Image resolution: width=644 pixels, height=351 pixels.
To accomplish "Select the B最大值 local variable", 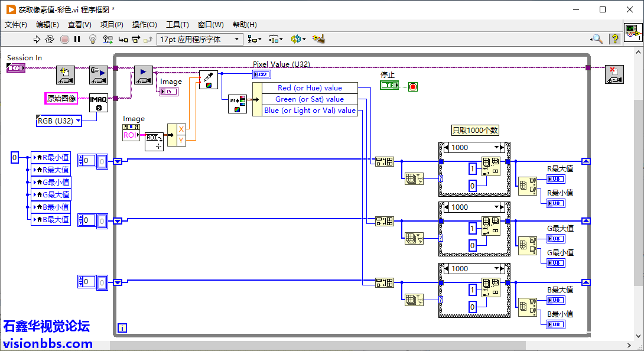I will point(51,219).
